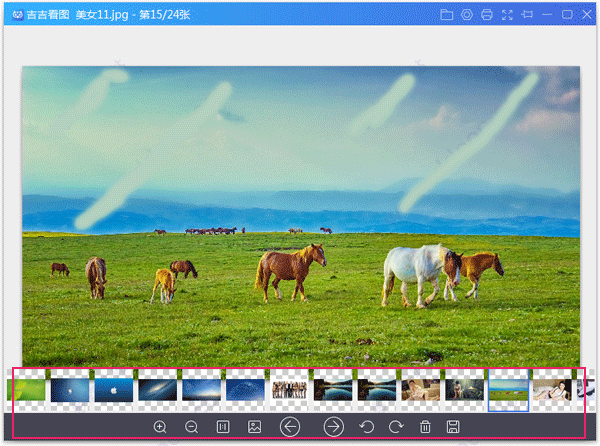Select the woman on white bed thumbnail

pyautogui.click(x=552, y=390)
